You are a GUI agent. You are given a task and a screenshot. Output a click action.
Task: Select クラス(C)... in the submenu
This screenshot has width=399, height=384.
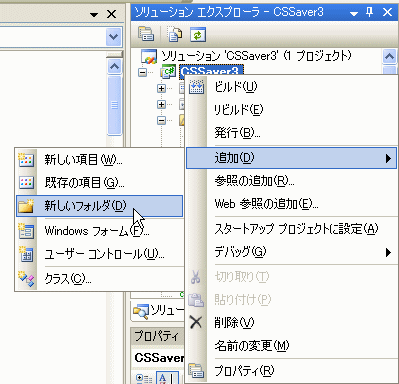click(99, 278)
